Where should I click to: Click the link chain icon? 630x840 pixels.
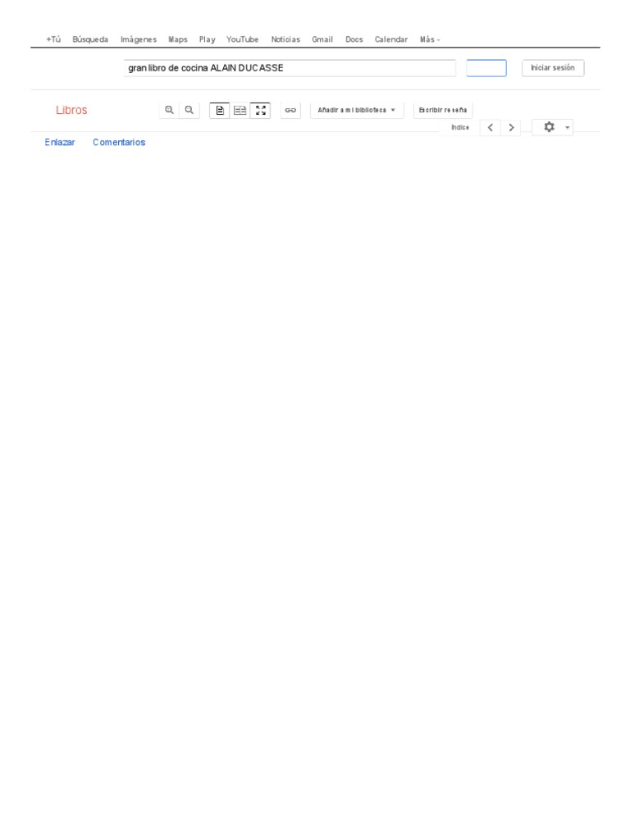click(290, 111)
